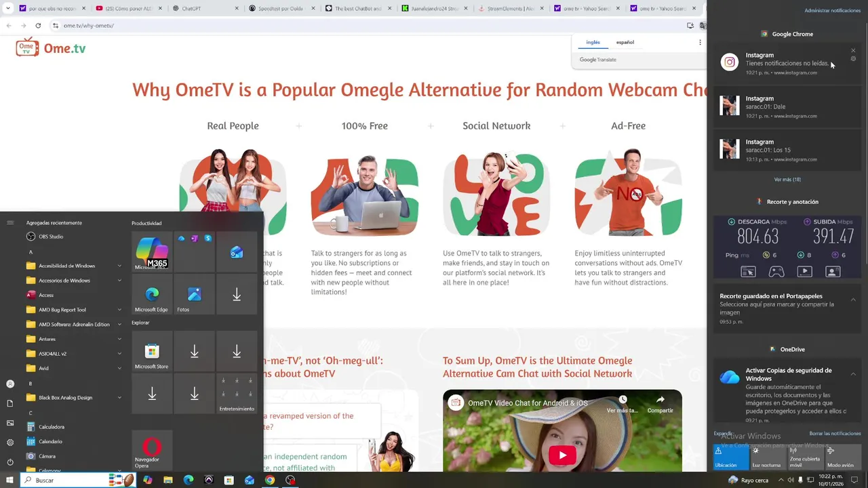Viewport: 868px width, 488px height.
Task: Dismiss Instagram unread notification with X
Action: (x=853, y=50)
